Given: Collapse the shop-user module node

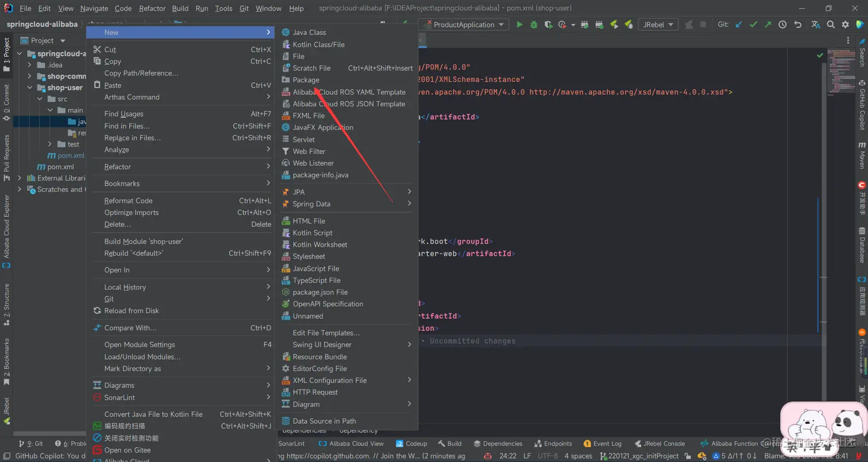Looking at the screenshot, I should click(29, 88).
